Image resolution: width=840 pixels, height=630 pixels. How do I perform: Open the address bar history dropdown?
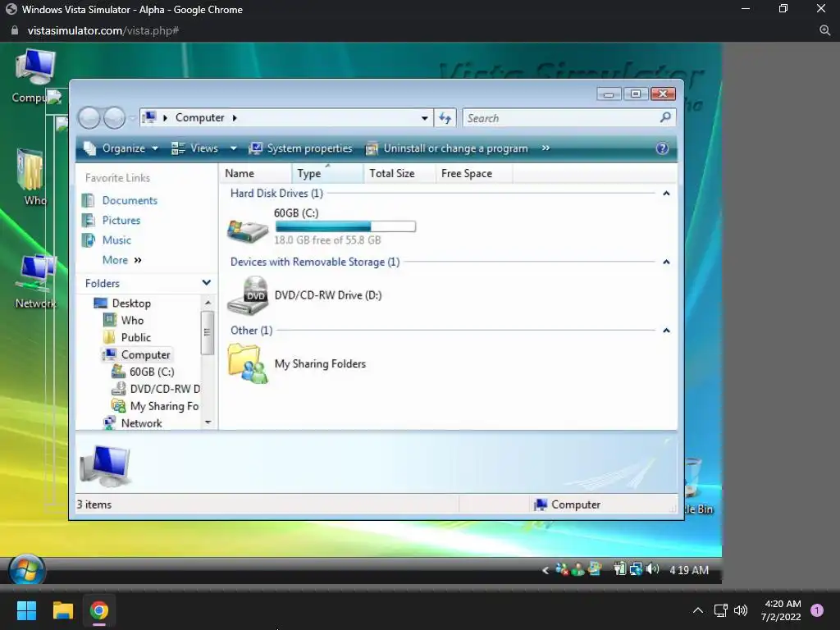[424, 118]
